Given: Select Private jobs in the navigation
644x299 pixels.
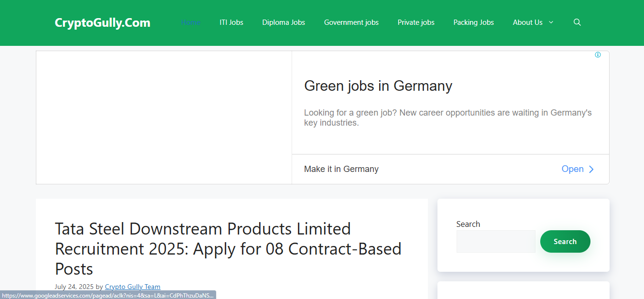Looking at the screenshot, I should coord(416,22).
